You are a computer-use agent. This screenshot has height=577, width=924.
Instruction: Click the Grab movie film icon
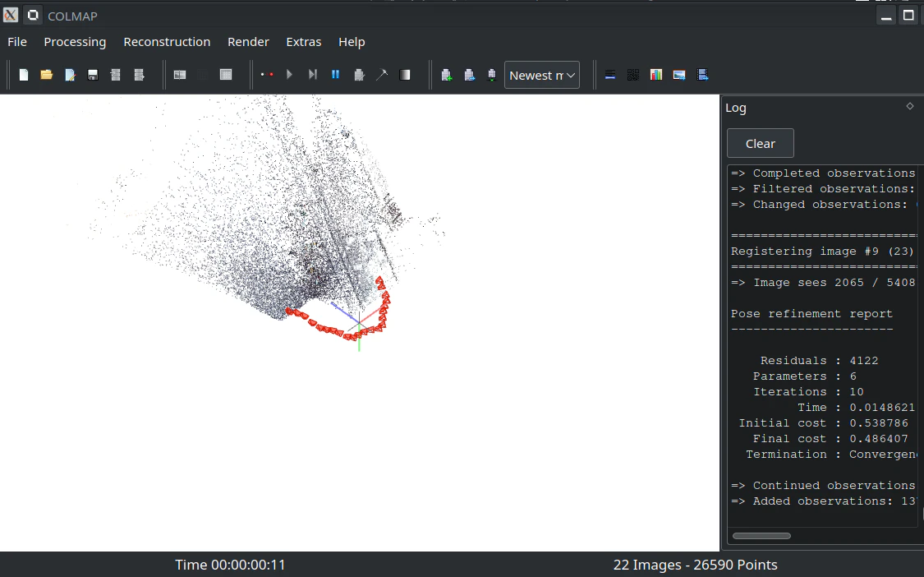click(702, 75)
